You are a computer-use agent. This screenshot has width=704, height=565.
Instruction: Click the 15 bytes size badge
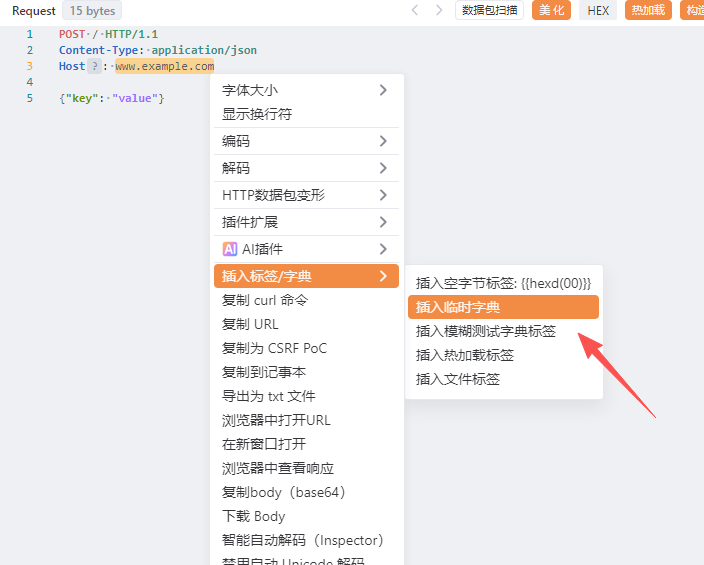point(92,10)
